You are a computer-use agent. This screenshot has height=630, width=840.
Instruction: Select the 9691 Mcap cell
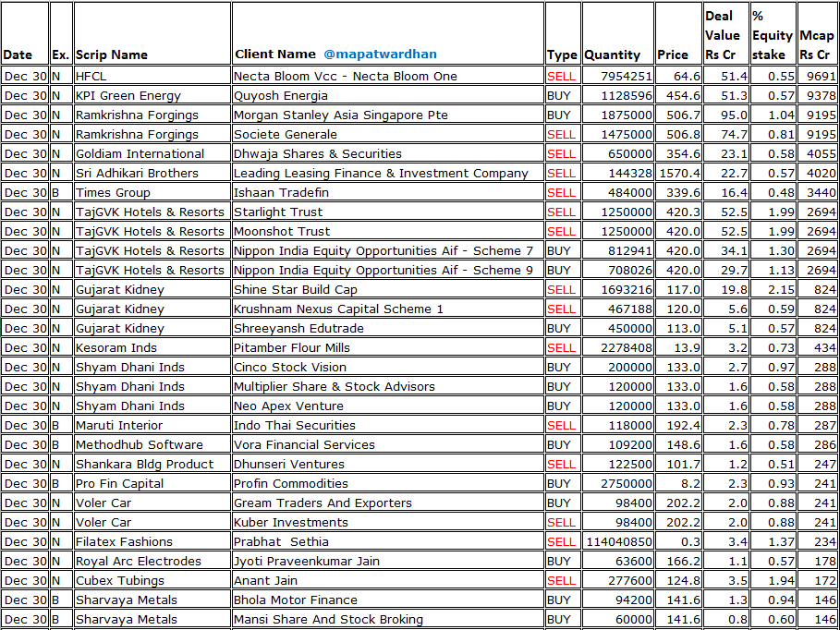(818, 76)
